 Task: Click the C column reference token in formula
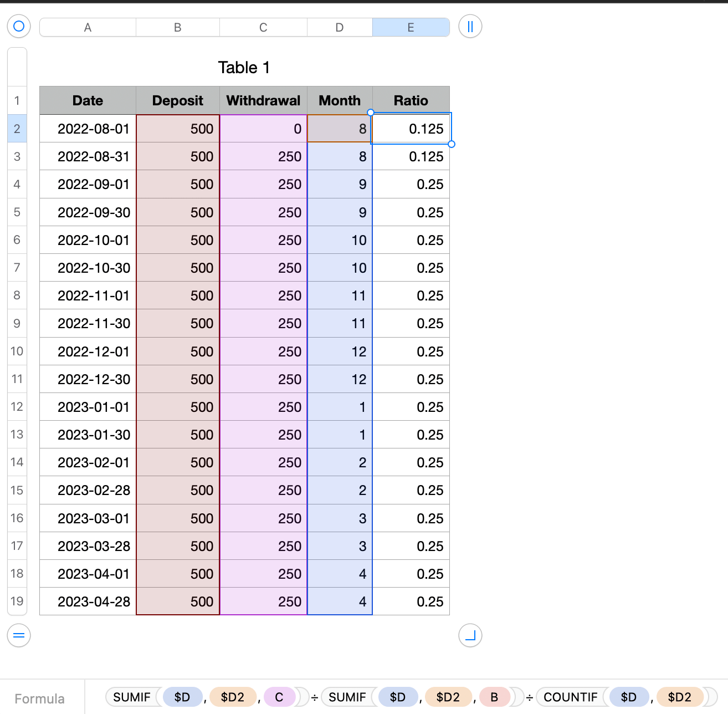pyautogui.click(x=279, y=697)
